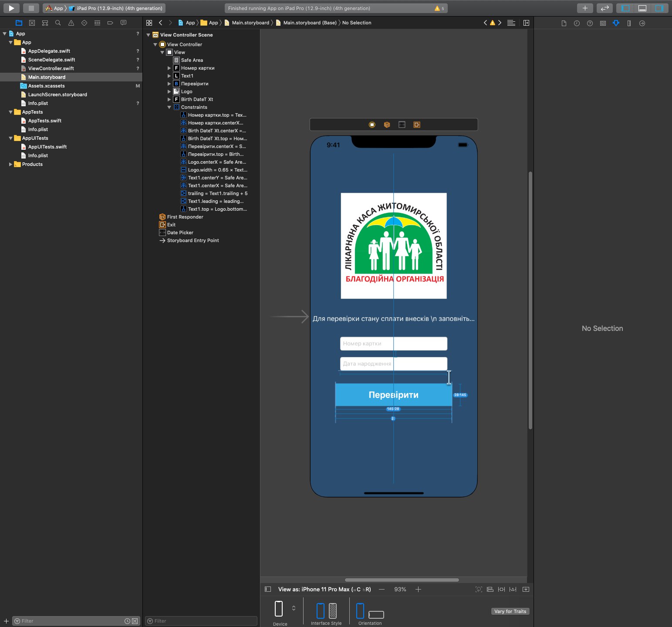Open the Source Control navigator tab
The image size is (672, 627).
tap(32, 23)
